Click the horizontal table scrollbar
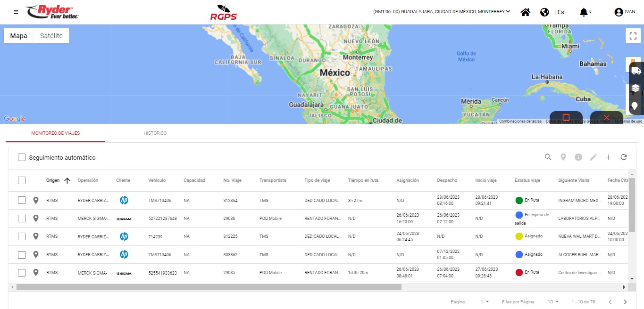 209,287
